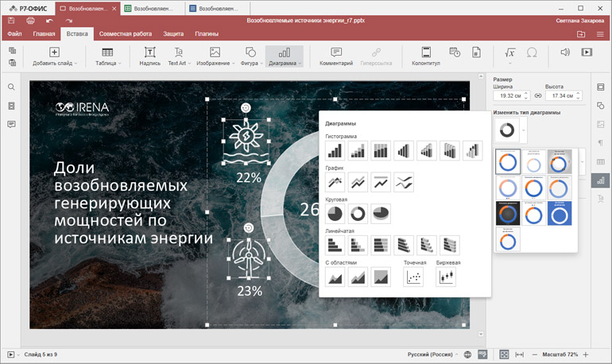Screen dimensions: 612x364
Task: Pick the dark-background doughnut chart style thumbnail
Action: click(508, 213)
